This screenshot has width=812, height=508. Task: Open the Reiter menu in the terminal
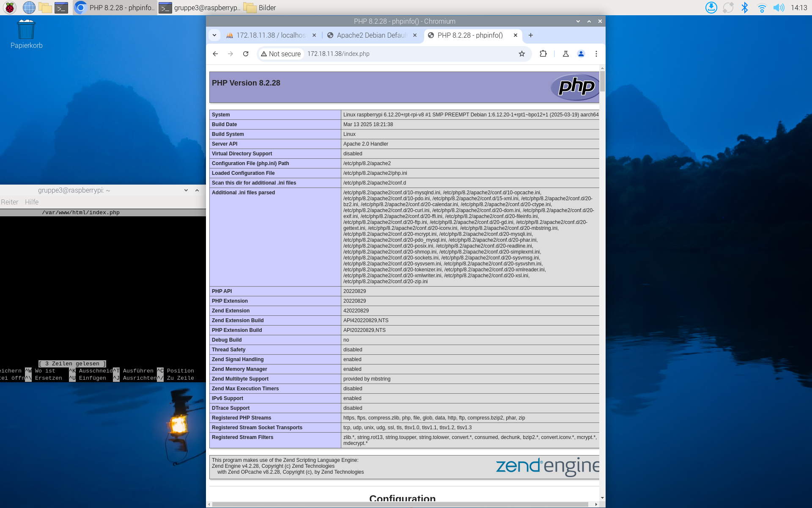click(9, 202)
